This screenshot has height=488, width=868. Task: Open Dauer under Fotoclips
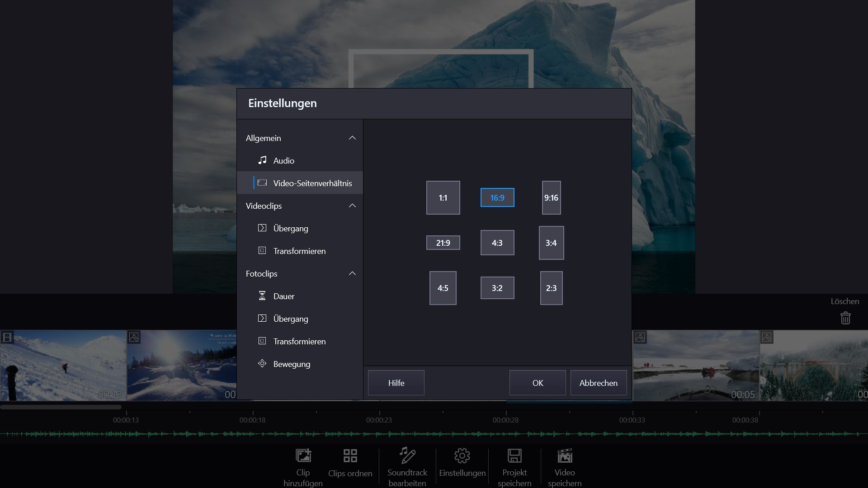pyautogui.click(x=300, y=296)
